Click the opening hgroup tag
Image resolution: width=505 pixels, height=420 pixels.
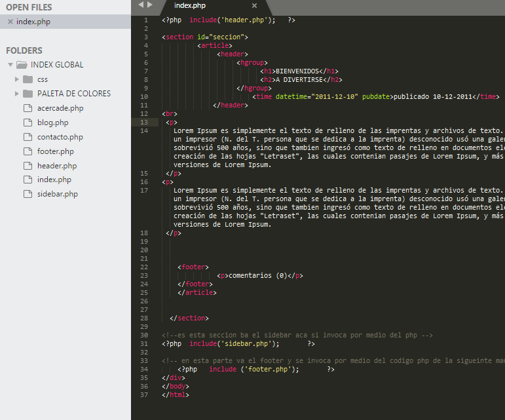pos(252,62)
